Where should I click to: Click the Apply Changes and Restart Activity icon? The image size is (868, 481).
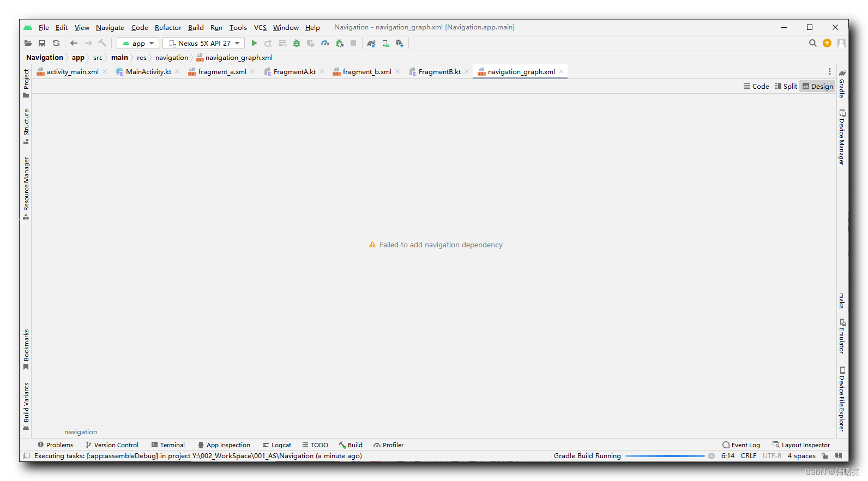coord(268,43)
